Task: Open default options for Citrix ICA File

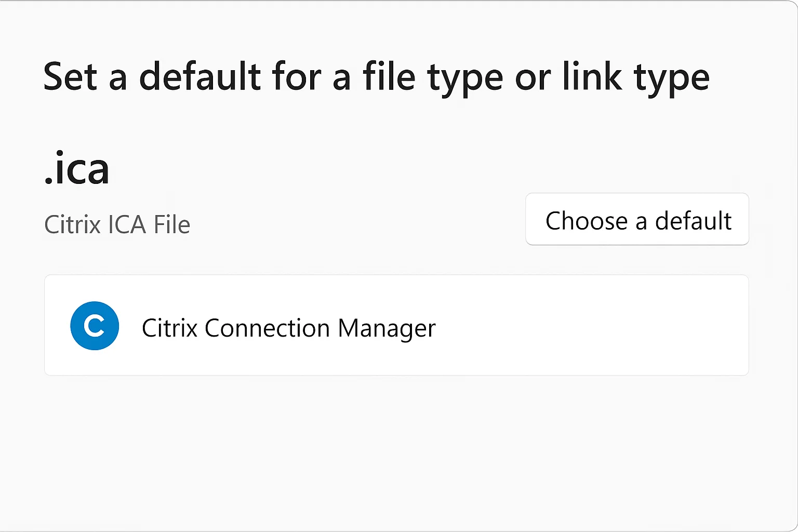Action: click(637, 220)
